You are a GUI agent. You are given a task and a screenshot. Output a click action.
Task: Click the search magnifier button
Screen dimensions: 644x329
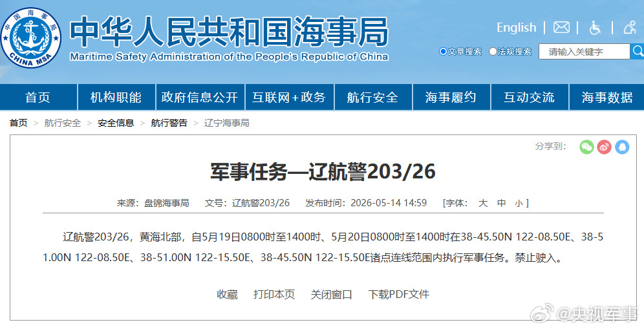point(638,51)
